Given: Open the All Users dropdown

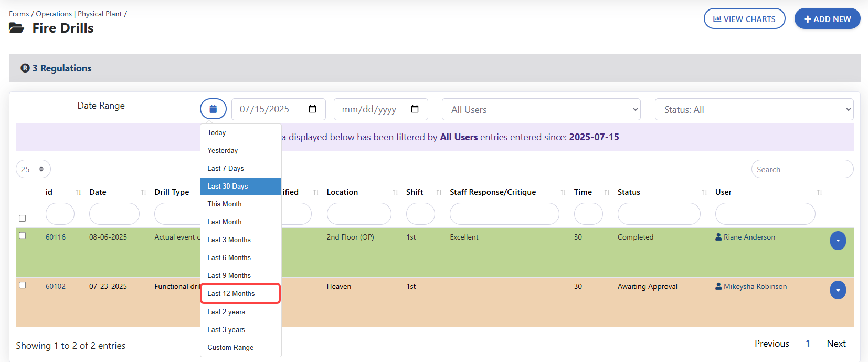Looking at the screenshot, I should [541, 109].
